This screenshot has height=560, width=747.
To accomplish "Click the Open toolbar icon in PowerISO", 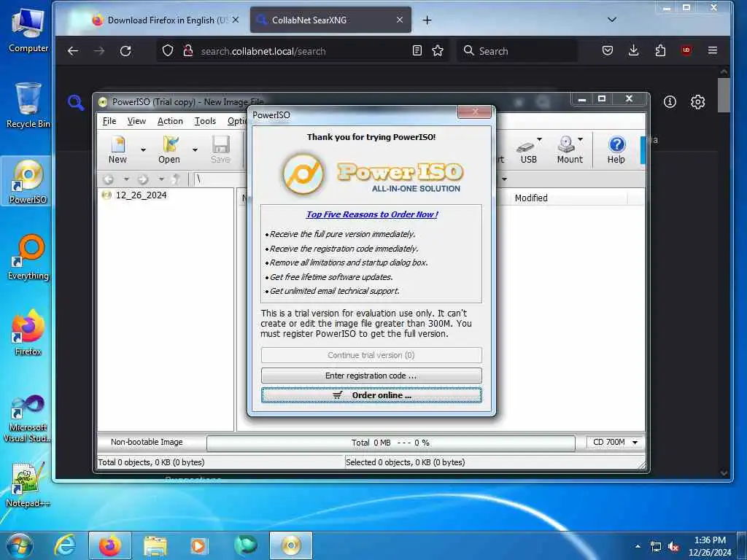I will [169, 149].
